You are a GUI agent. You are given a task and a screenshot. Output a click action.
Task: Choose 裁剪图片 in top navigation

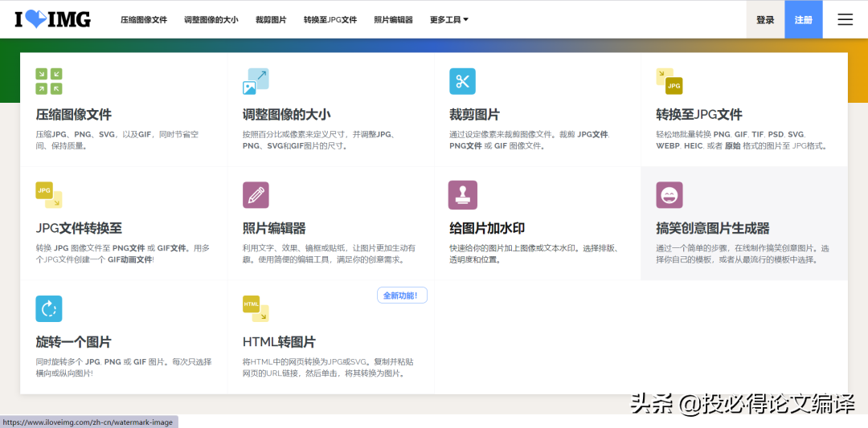272,20
